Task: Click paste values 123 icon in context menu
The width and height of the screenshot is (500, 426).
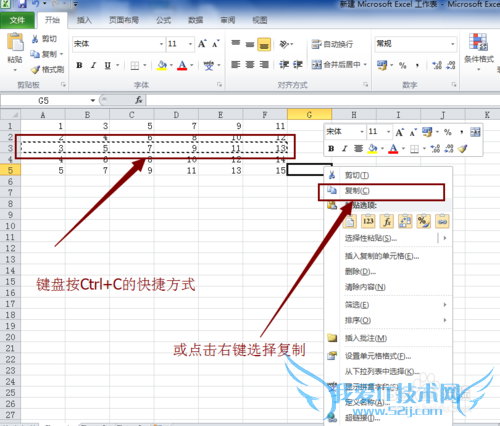Action: 368,221
